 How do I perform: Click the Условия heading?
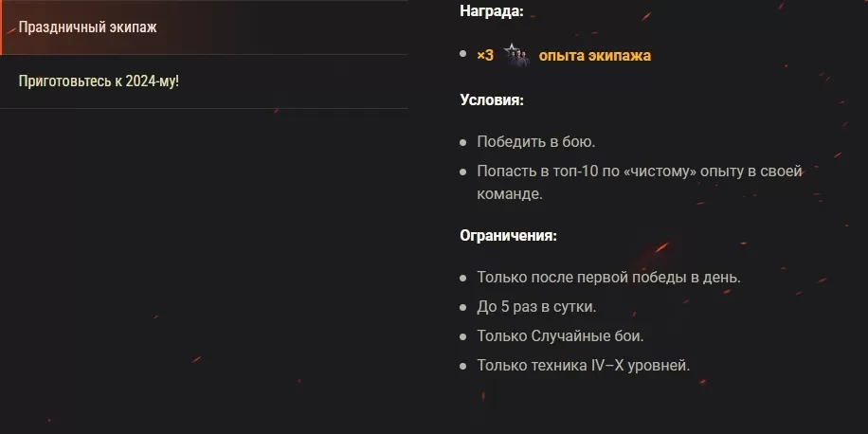[x=492, y=100]
